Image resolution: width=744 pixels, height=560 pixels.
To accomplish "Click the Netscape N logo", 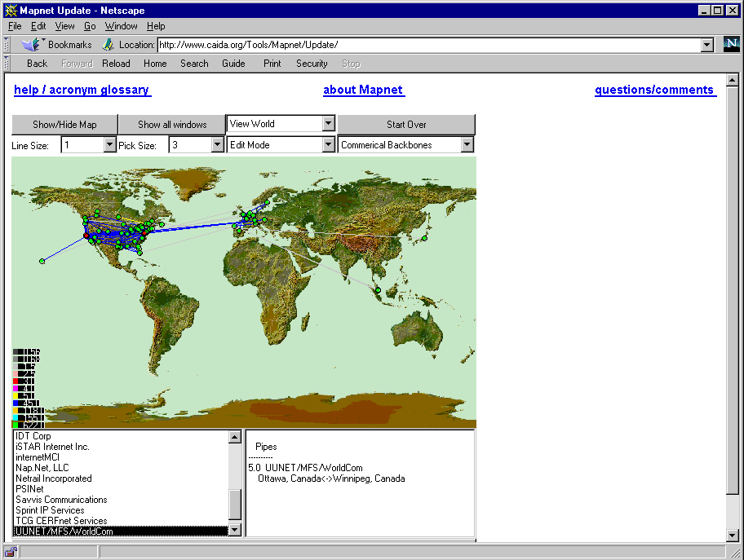I will [x=731, y=44].
